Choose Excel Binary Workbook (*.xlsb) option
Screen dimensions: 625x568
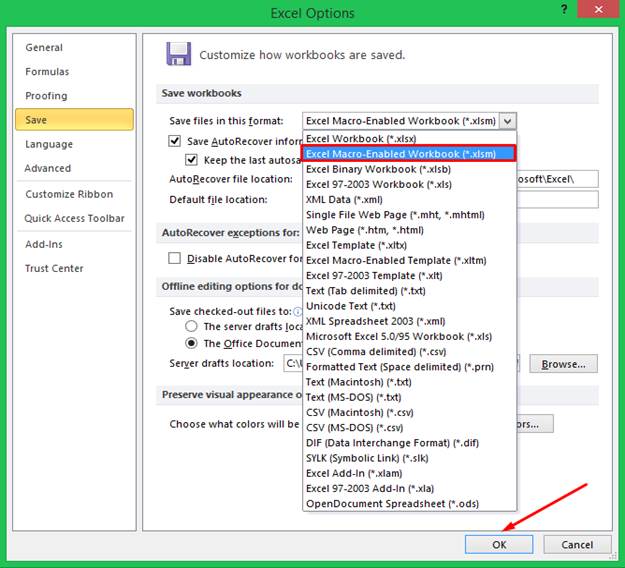pos(378,169)
